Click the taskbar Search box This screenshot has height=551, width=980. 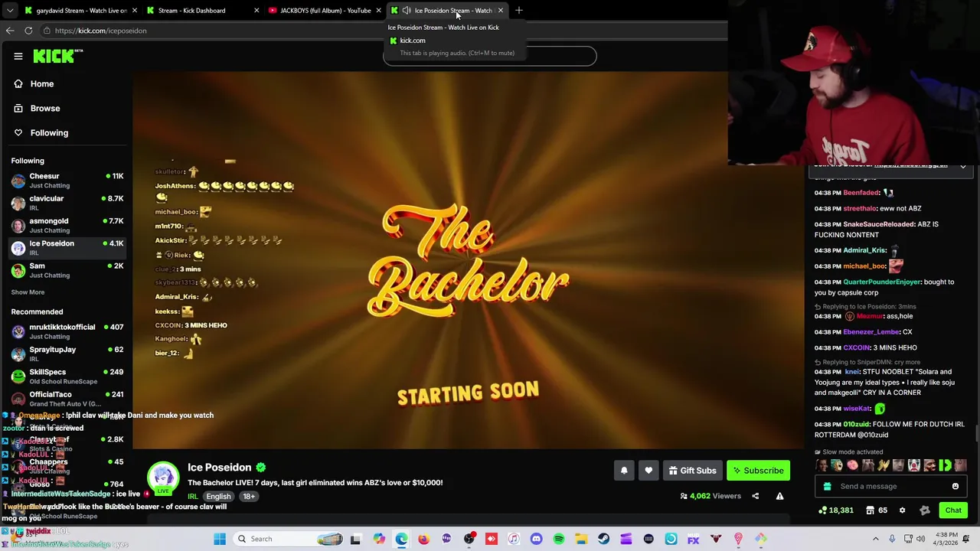(x=289, y=539)
